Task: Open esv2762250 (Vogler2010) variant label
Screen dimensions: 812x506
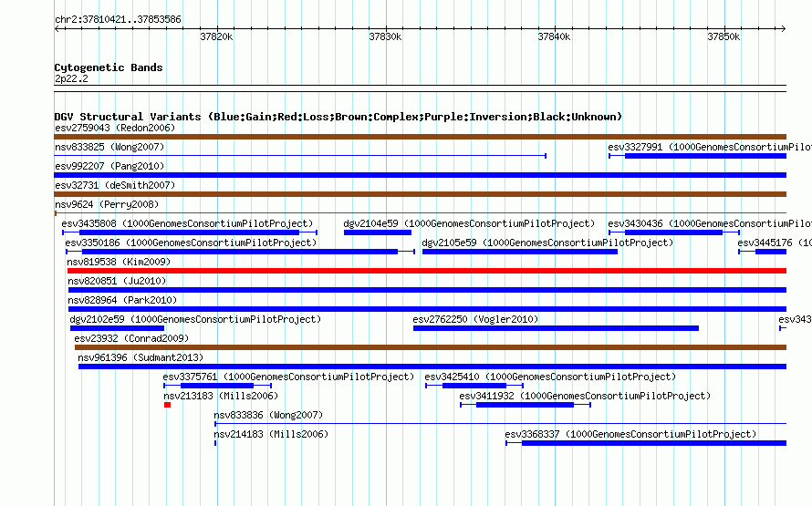Action: point(475,319)
